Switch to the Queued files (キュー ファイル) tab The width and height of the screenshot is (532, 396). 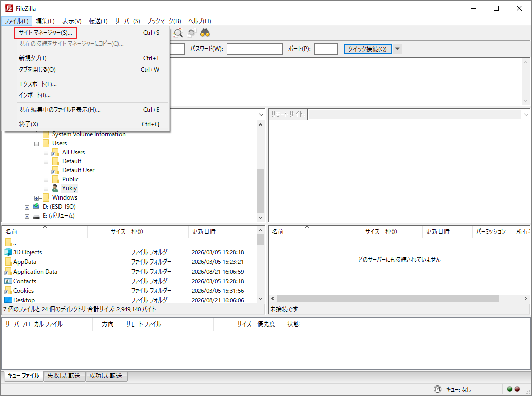(x=23, y=376)
